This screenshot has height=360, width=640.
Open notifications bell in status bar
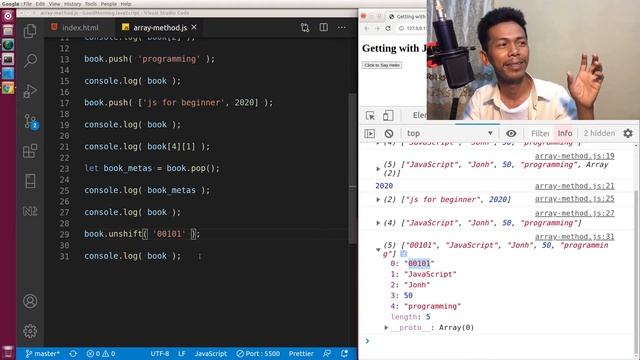click(x=344, y=353)
